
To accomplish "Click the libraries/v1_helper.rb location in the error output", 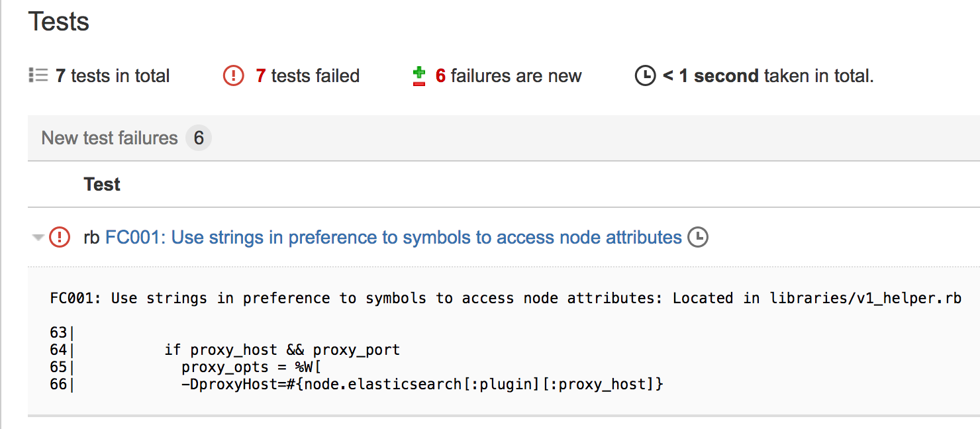I will [865, 298].
